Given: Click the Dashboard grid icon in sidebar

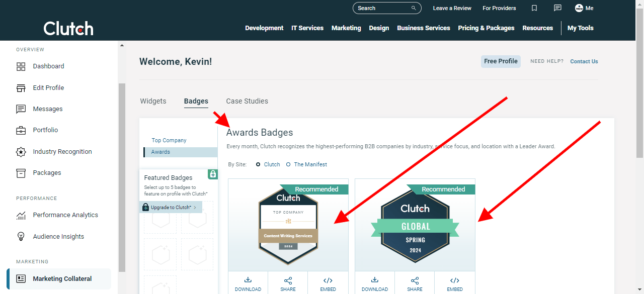Looking at the screenshot, I should click(x=21, y=66).
